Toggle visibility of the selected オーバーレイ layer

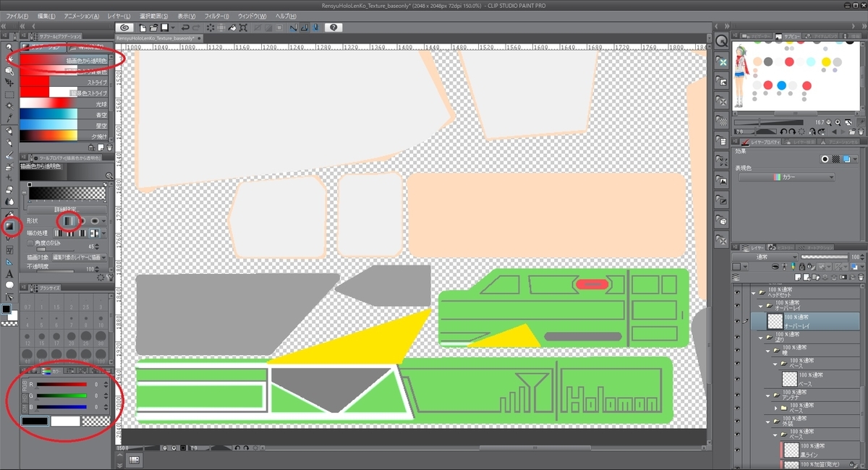pyautogui.click(x=737, y=321)
